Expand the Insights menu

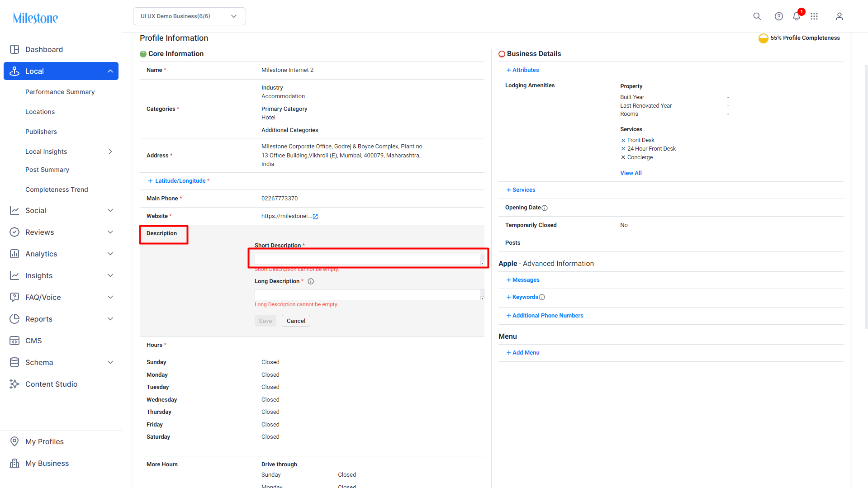click(110, 275)
